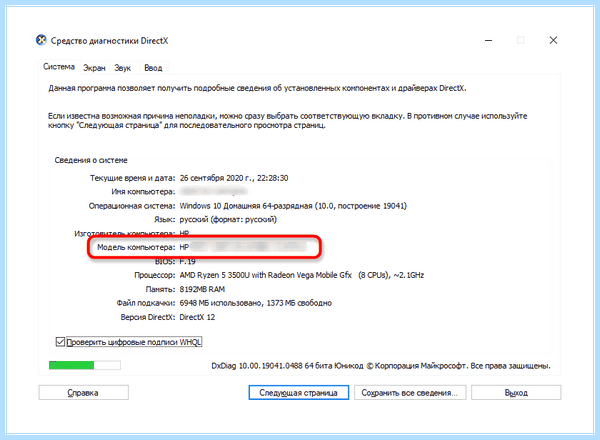The image size is (600, 440).
Task: Click the Средство диагностики DirectX window title
Action: (x=109, y=41)
